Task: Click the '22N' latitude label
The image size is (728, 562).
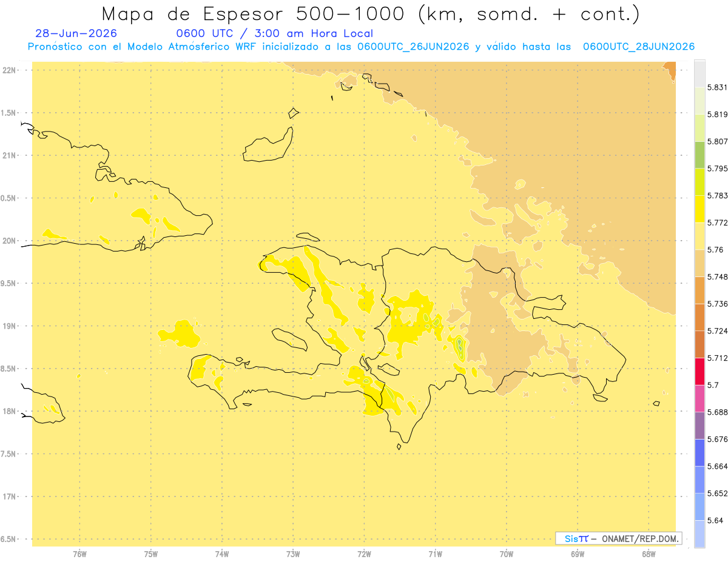Action: click(10, 70)
